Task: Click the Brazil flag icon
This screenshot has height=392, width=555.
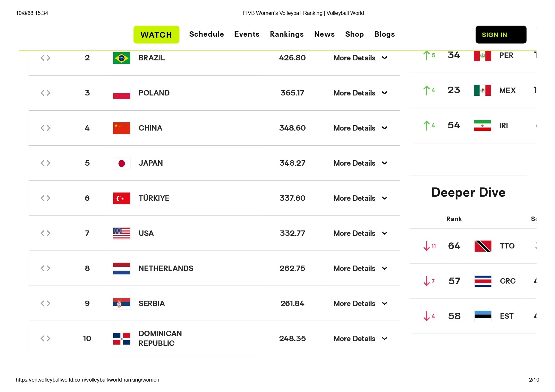Action: [x=121, y=58]
